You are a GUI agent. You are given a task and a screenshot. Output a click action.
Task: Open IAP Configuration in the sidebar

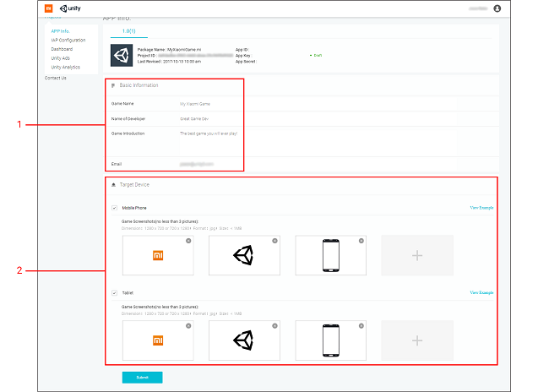[68, 40]
